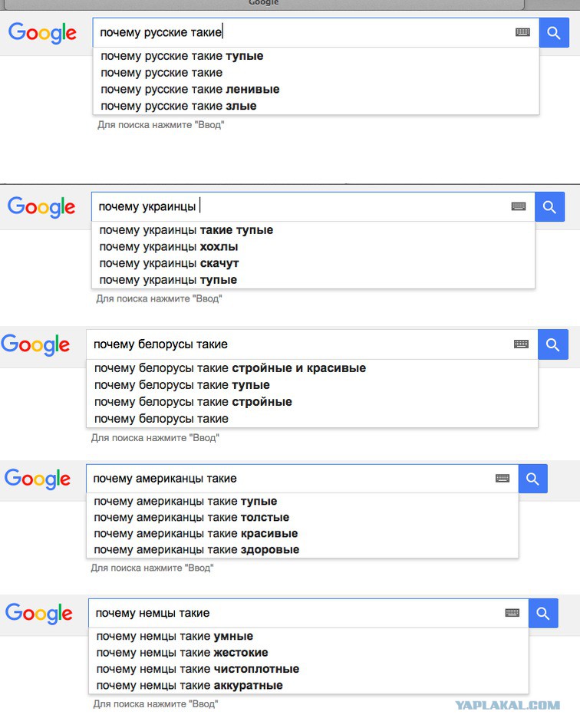The image size is (580, 728).
Task: Pick the suggestion "почему американцы такие толстые"
Action: [191, 517]
